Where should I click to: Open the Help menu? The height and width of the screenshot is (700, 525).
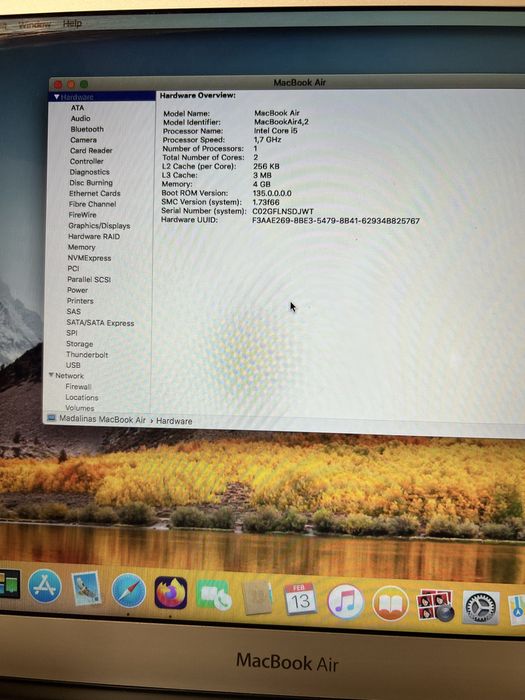tap(72, 23)
